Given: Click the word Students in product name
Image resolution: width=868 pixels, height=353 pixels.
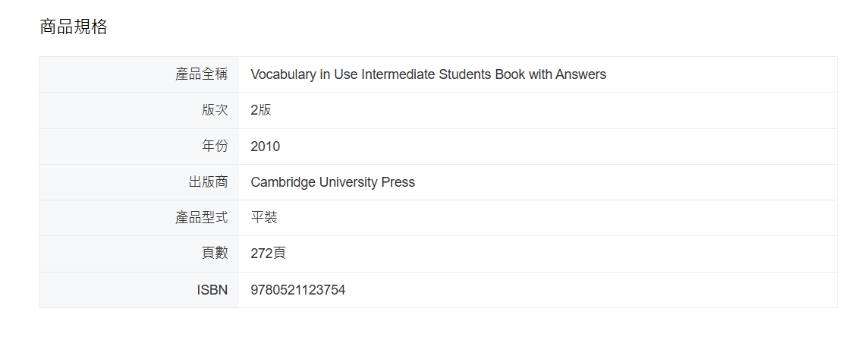Looking at the screenshot, I should click(x=465, y=74).
